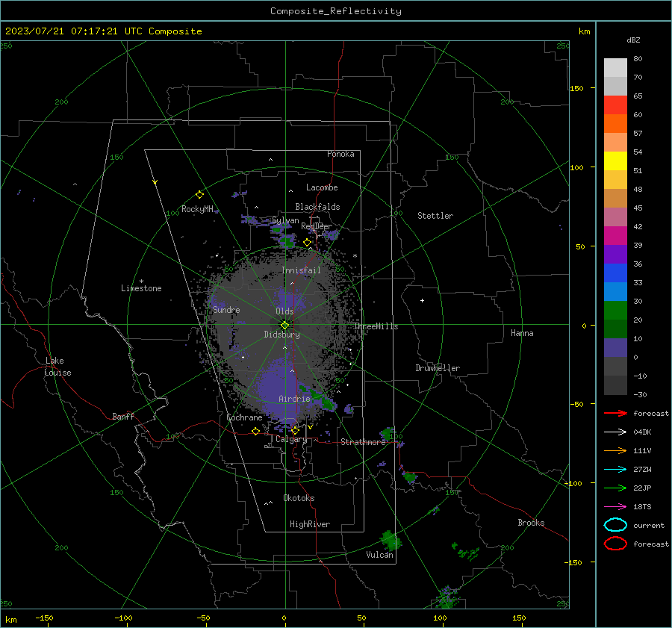Click the white 04DK arrow in legend
Screen dimensions: 672x628
[x=615, y=432]
